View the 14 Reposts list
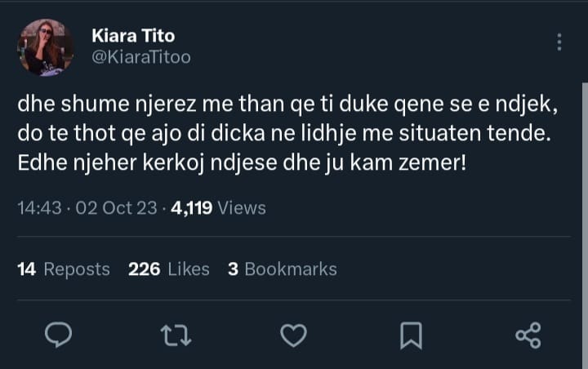Screen dimensions: 588x369 pos(63,269)
